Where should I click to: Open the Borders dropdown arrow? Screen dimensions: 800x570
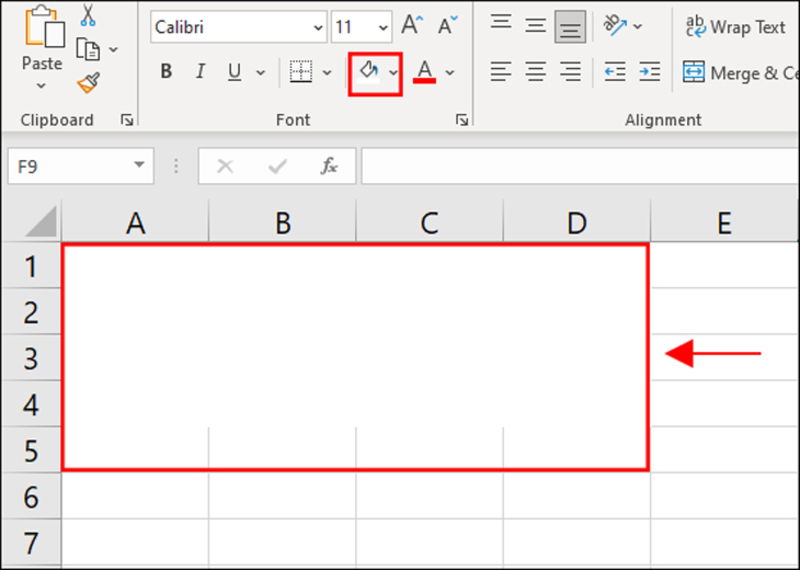point(327,72)
